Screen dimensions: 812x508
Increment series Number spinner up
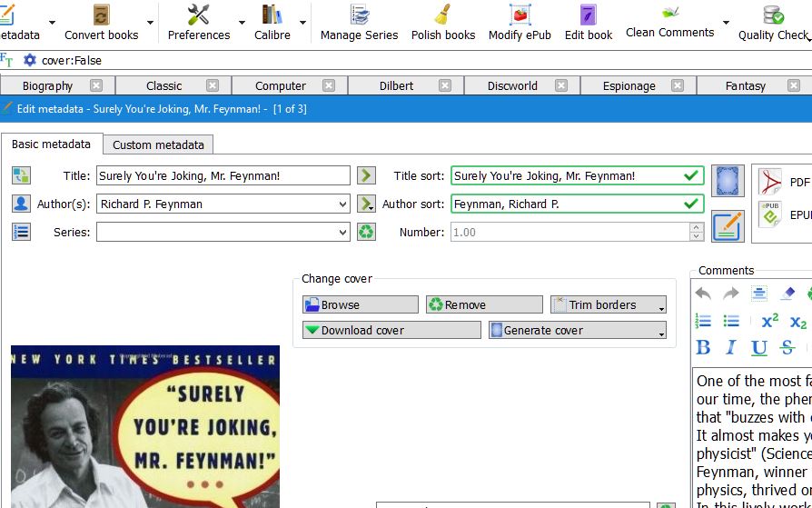[697, 227]
